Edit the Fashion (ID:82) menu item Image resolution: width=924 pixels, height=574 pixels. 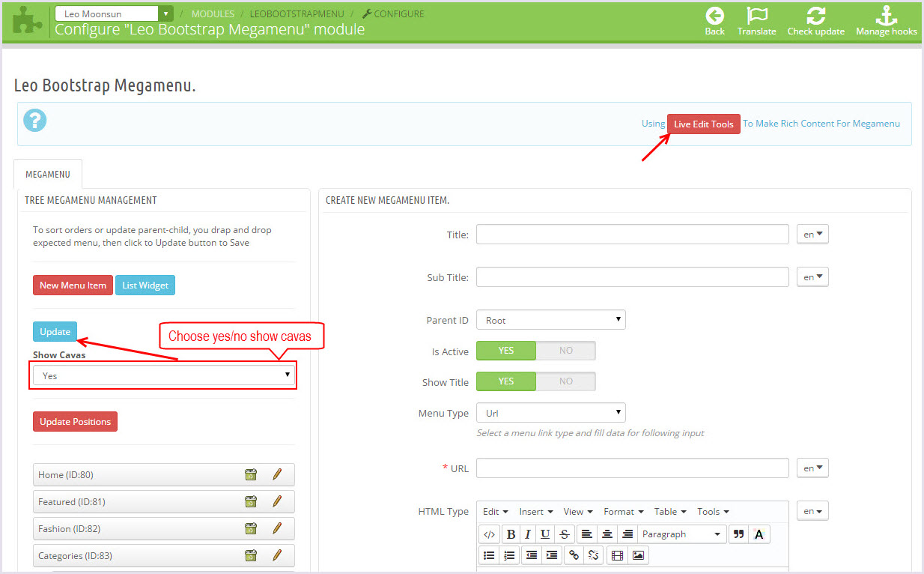click(277, 528)
